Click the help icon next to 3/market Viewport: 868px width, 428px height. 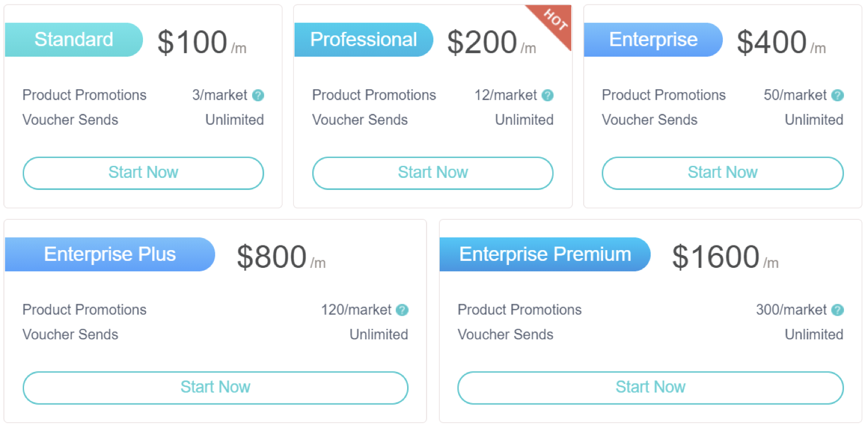258,96
